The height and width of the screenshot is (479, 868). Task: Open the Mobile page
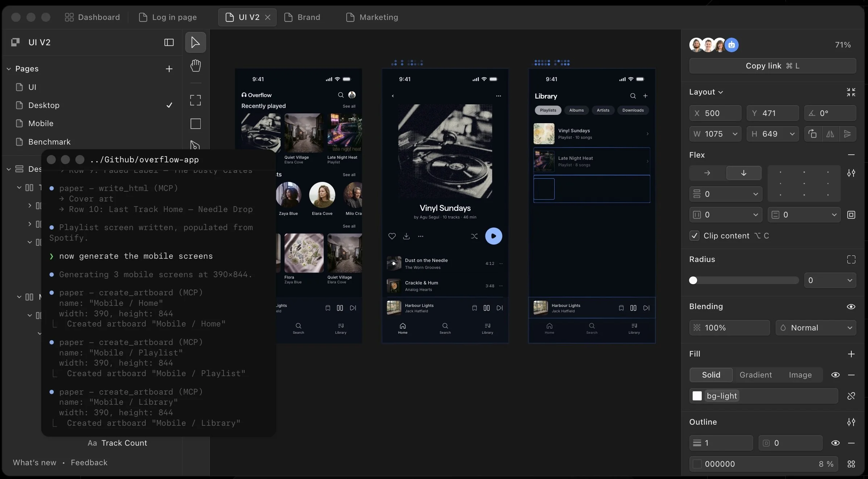[x=41, y=124]
